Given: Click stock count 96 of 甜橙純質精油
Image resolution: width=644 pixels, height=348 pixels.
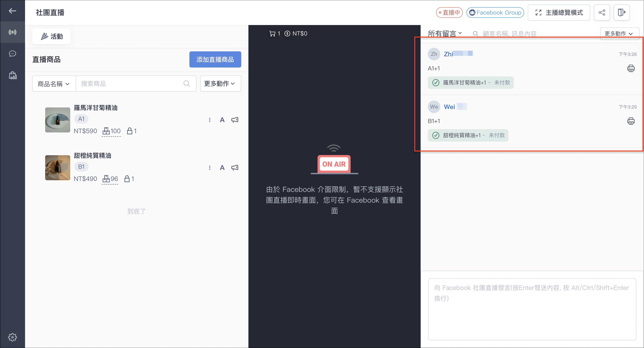Looking at the screenshot, I should pyautogui.click(x=110, y=179).
